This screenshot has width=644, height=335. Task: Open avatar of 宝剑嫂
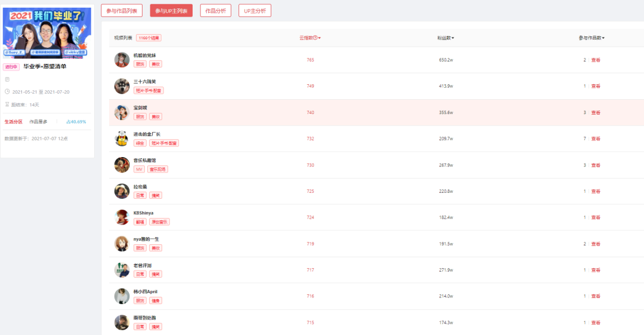pos(122,112)
